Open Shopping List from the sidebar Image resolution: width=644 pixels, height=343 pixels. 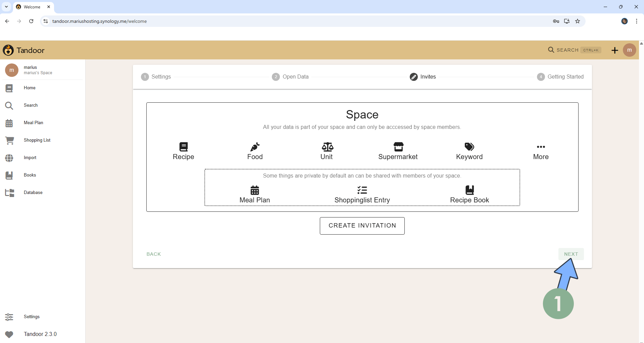coord(37,140)
